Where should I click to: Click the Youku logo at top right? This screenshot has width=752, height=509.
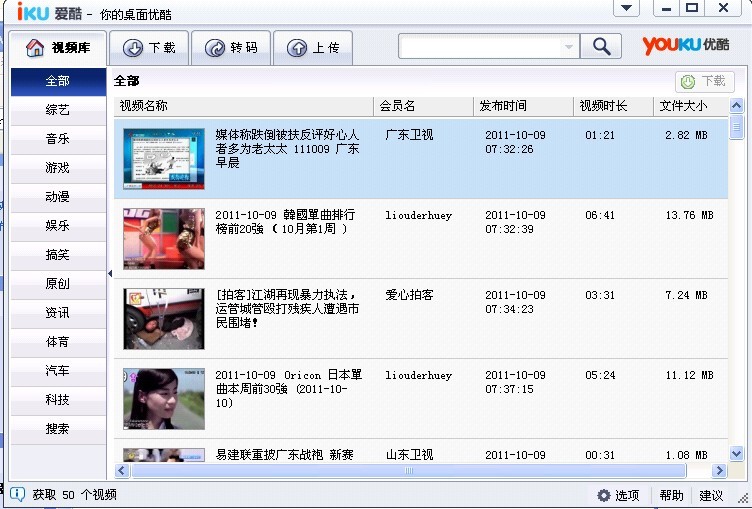click(x=685, y=45)
